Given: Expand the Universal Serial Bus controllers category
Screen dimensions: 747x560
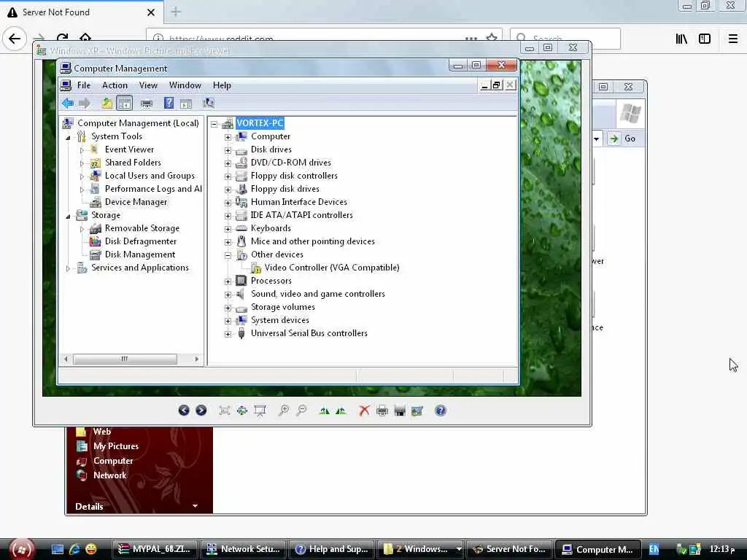Looking at the screenshot, I should tap(228, 334).
